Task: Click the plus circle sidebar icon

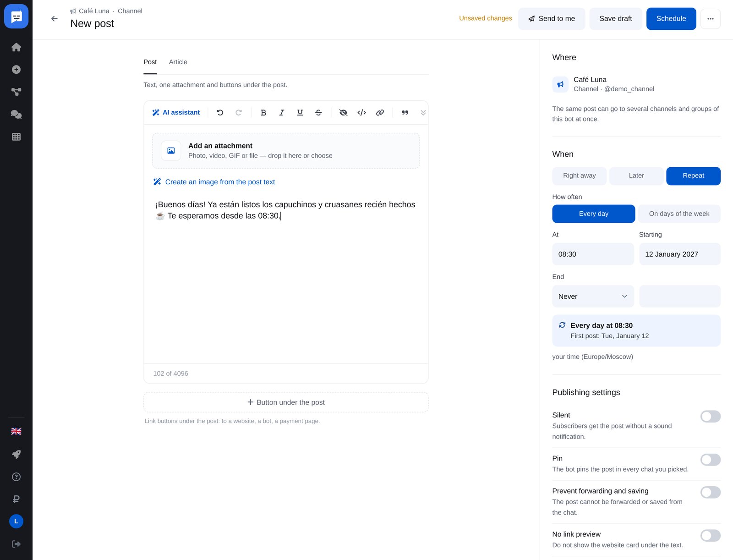Action: [x=16, y=70]
